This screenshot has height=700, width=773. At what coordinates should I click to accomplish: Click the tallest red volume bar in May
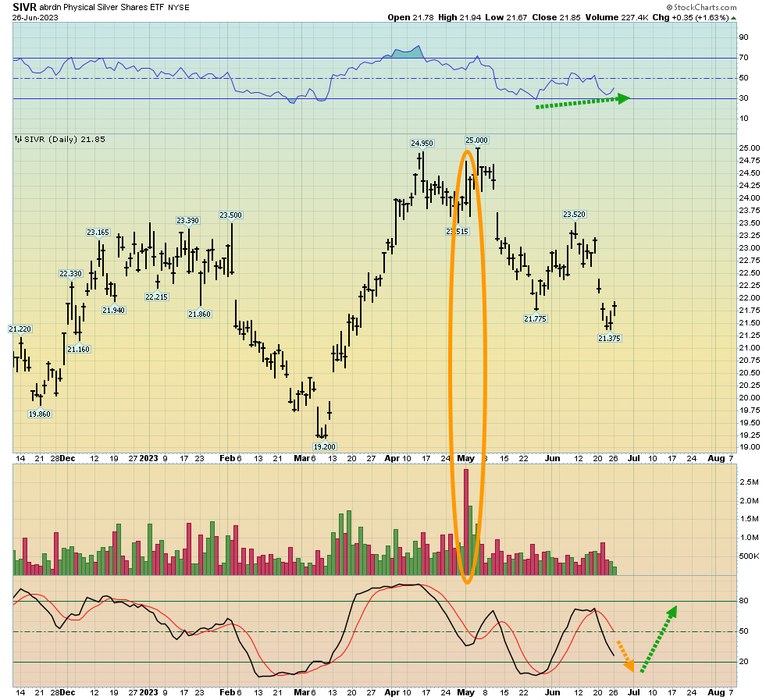pos(466,521)
